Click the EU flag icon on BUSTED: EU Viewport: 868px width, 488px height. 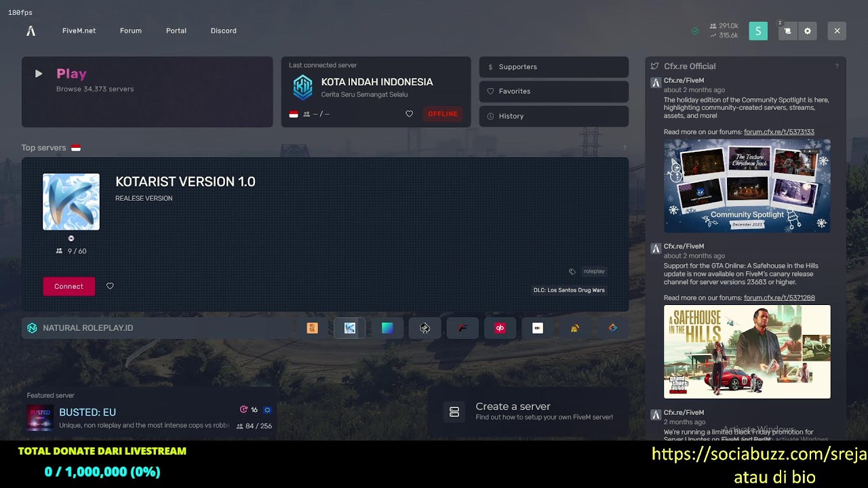pos(267,410)
